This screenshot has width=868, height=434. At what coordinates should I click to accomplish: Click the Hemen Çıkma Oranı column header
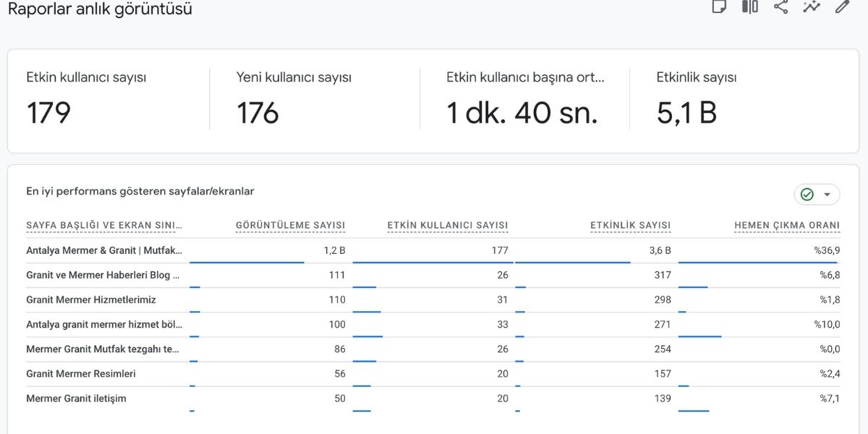[787, 226]
